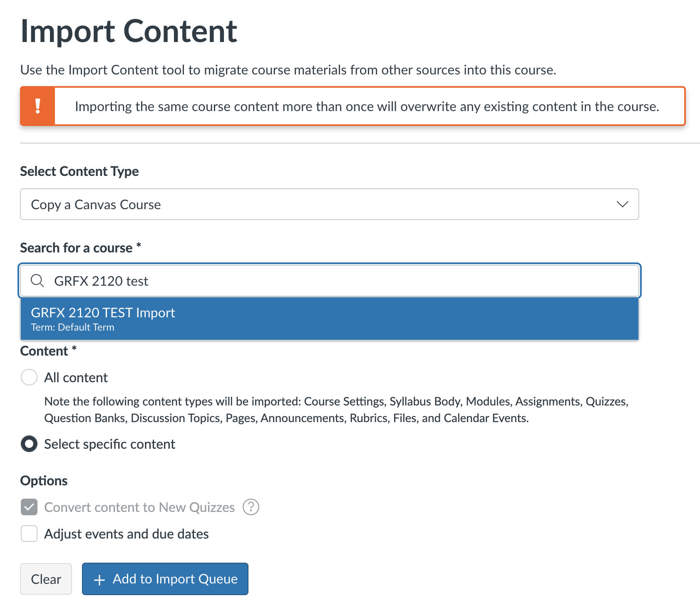Viewport: 700px width, 613px height.
Task: Click the overwrite warning message text
Action: tap(367, 106)
